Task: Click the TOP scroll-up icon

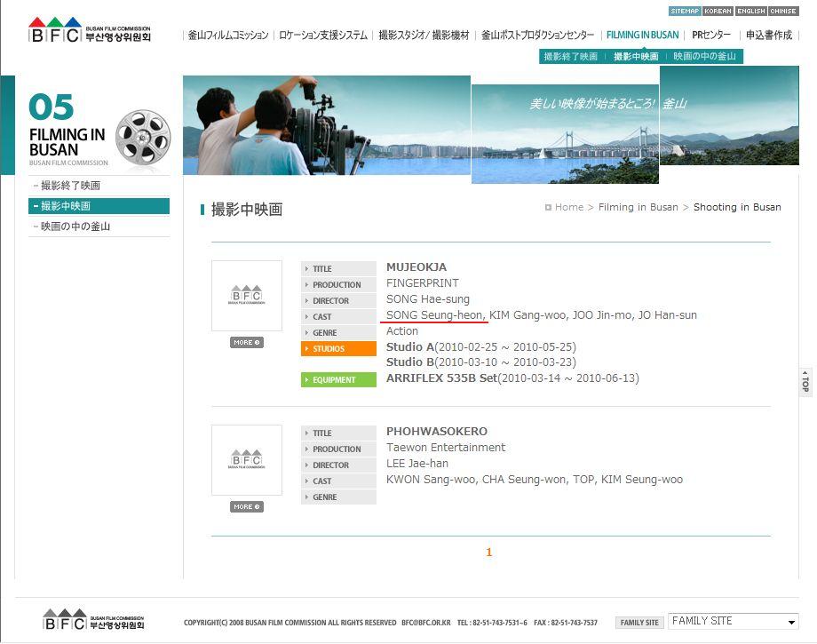Action: [x=805, y=382]
